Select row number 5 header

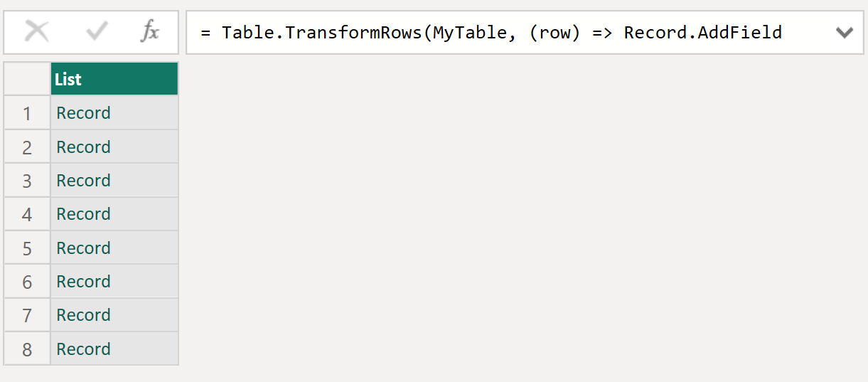[27, 248]
